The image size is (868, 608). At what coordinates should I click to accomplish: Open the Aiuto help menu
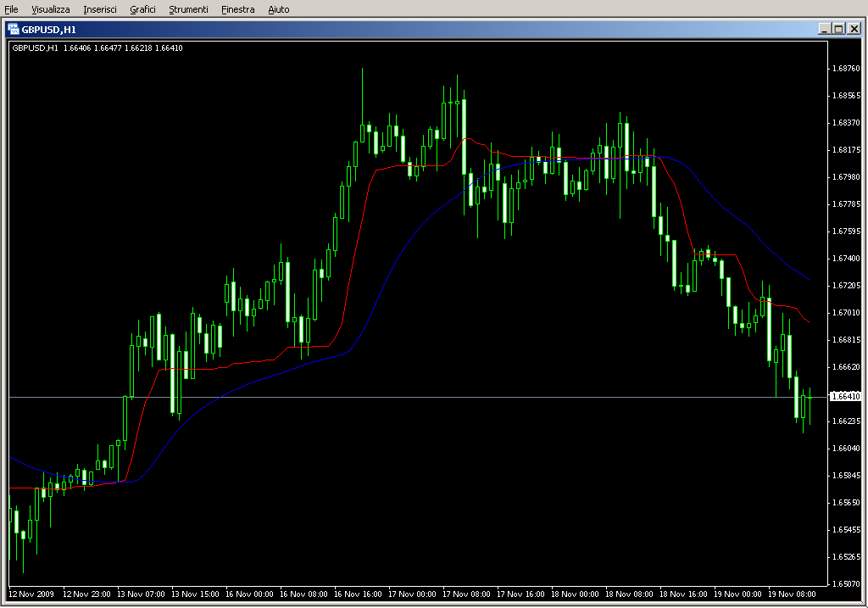point(278,9)
